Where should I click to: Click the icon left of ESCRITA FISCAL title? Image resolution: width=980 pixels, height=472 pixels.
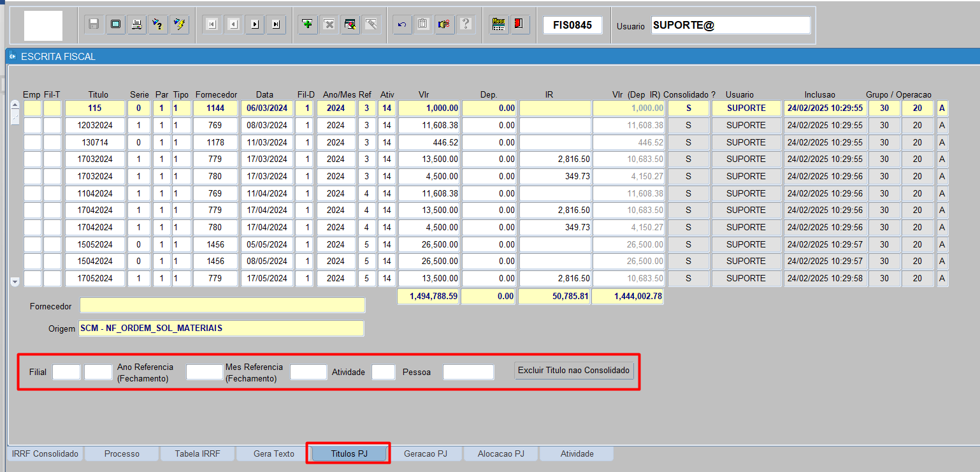(13, 56)
